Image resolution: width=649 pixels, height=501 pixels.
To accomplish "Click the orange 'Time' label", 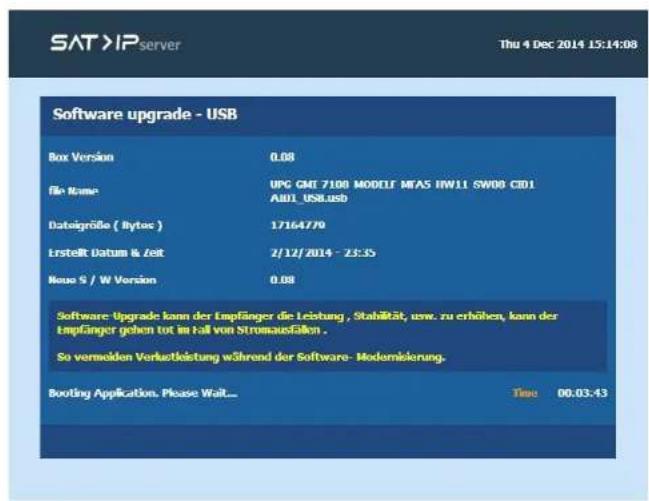I will (x=525, y=393).
